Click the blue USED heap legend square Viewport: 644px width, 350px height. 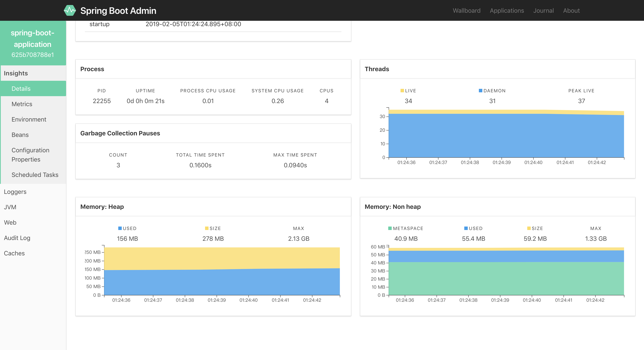click(x=120, y=228)
